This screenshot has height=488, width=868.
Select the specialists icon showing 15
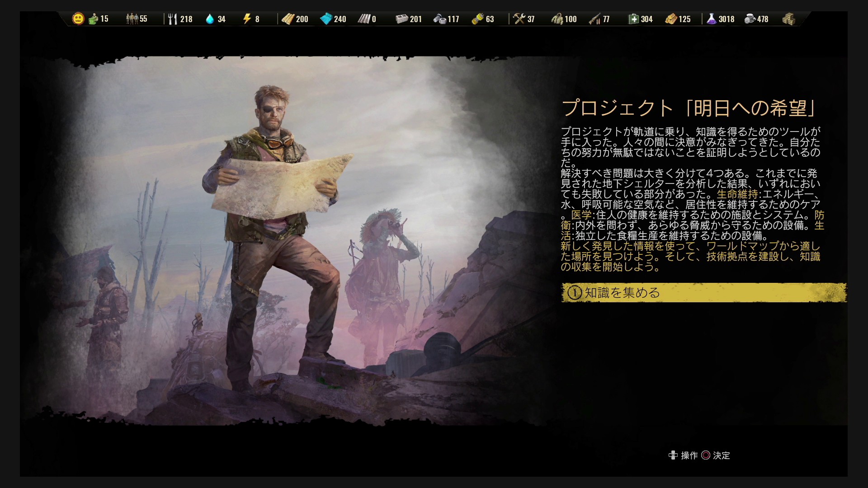point(93,19)
